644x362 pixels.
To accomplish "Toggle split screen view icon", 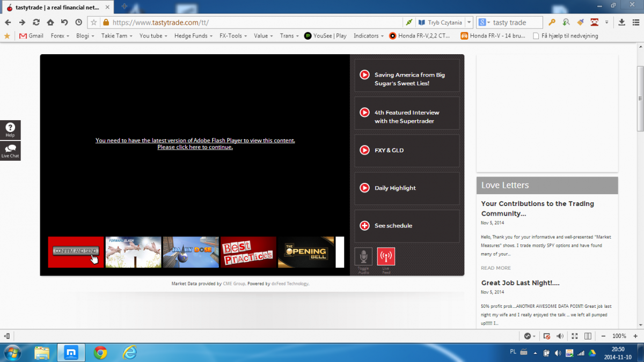I will click(x=588, y=336).
